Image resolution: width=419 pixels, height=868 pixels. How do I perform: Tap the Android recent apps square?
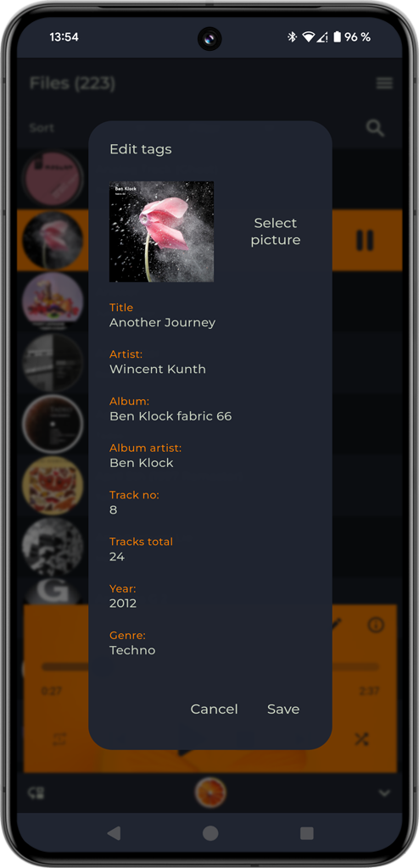[306, 833]
